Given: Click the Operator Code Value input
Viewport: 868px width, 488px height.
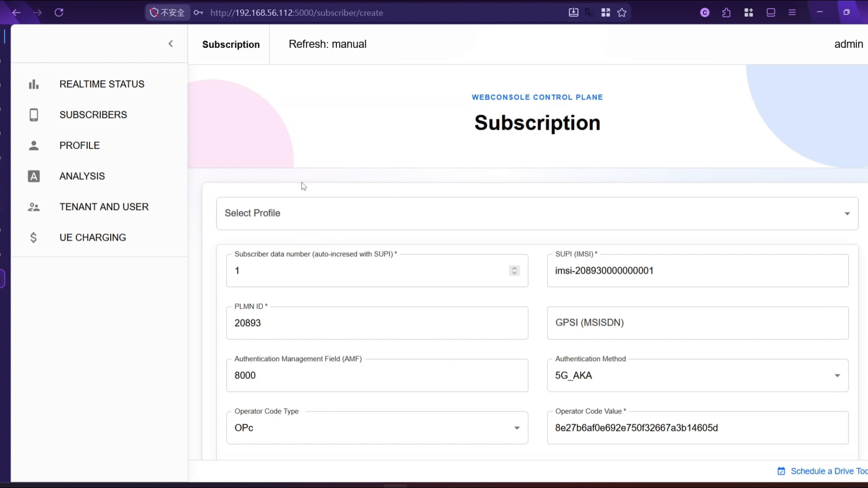Looking at the screenshot, I should point(698,428).
